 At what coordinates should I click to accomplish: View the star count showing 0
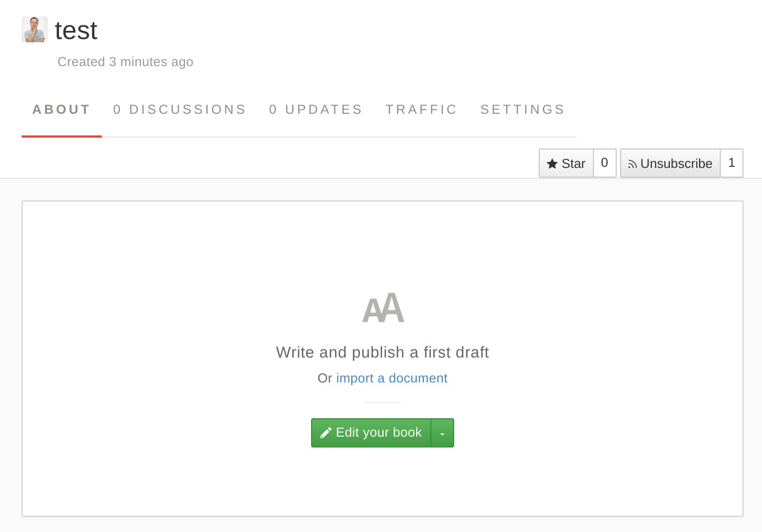[604, 163]
